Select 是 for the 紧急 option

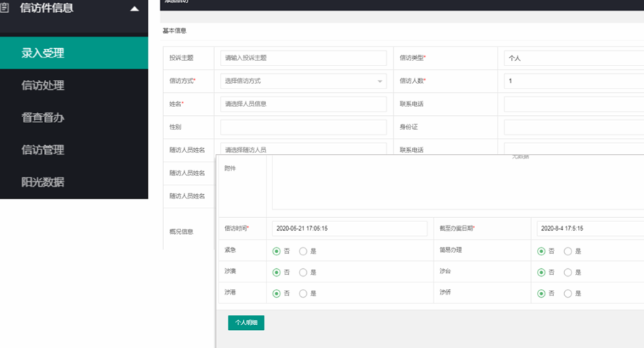pyautogui.click(x=303, y=252)
